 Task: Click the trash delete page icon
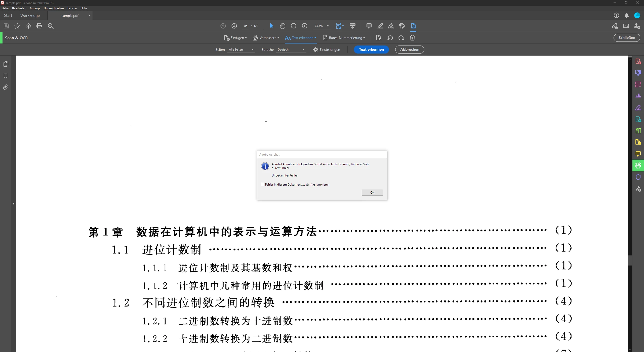pos(412,38)
